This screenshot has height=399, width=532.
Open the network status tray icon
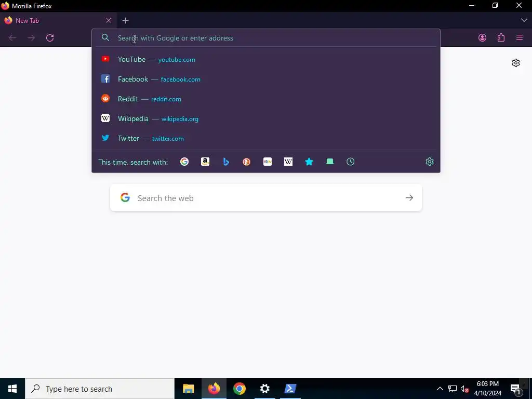pos(453,389)
